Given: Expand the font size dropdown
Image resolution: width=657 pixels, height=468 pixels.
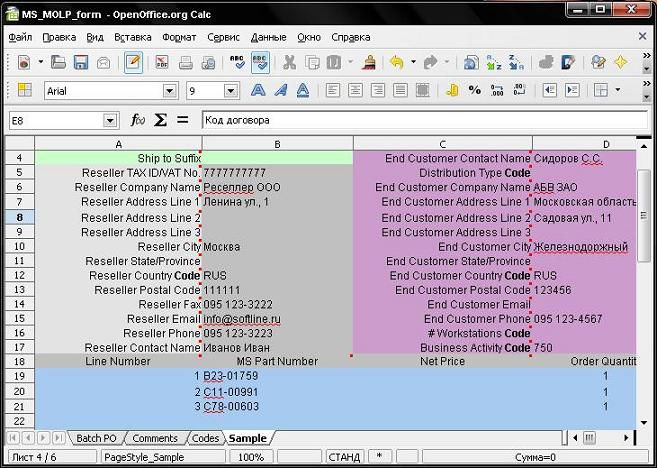Looking at the screenshot, I should pyautogui.click(x=230, y=91).
